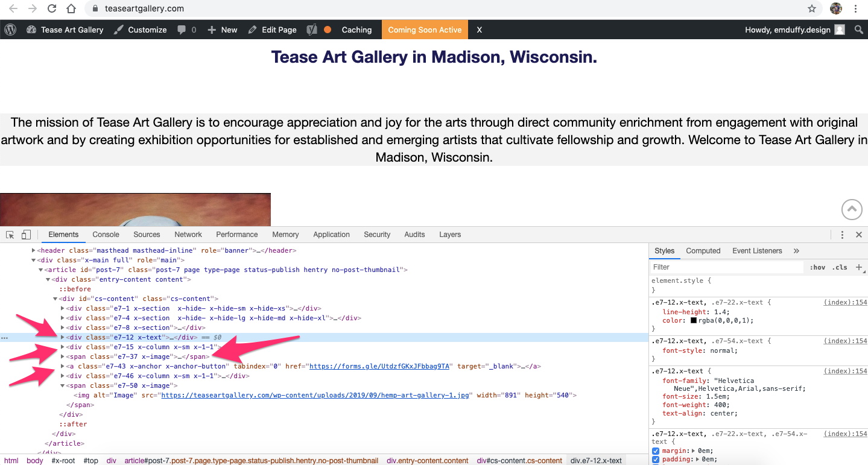Open the forms.gle href link
Image resolution: width=868 pixels, height=465 pixels.
379,366
